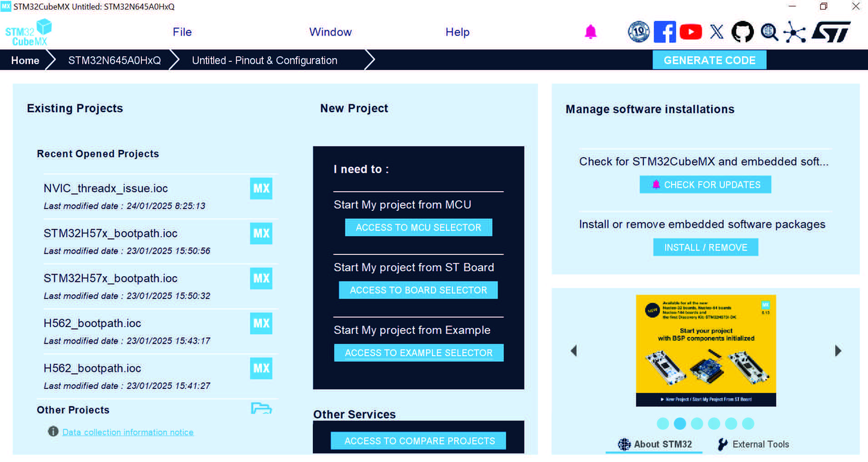Screen dimensions: 868x462
Task: Click the yellow BSP banner image
Action: pos(706,350)
